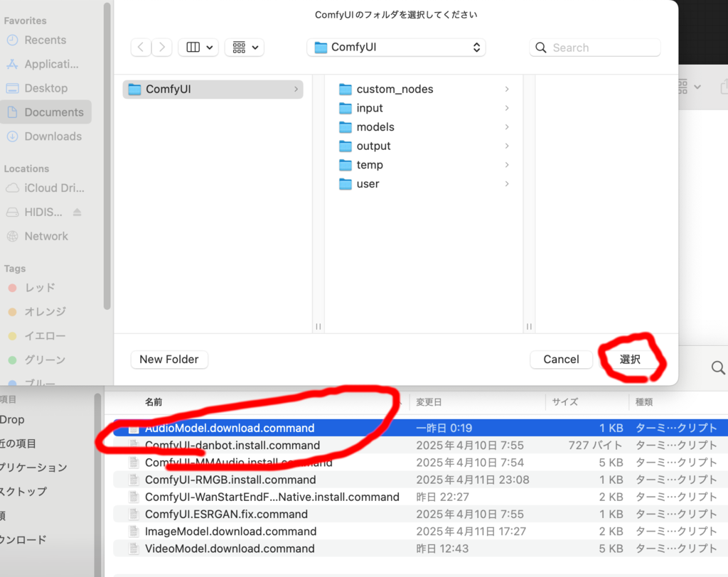This screenshot has height=577, width=728.
Task: Open the grid grouping options dropdown
Action: (245, 48)
